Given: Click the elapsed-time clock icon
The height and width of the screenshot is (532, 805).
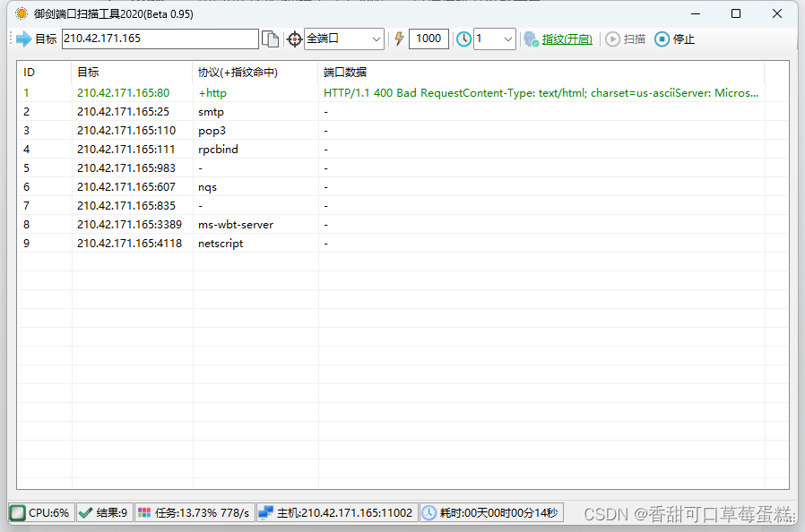Looking at the screenshot, I should click(429, 512).
